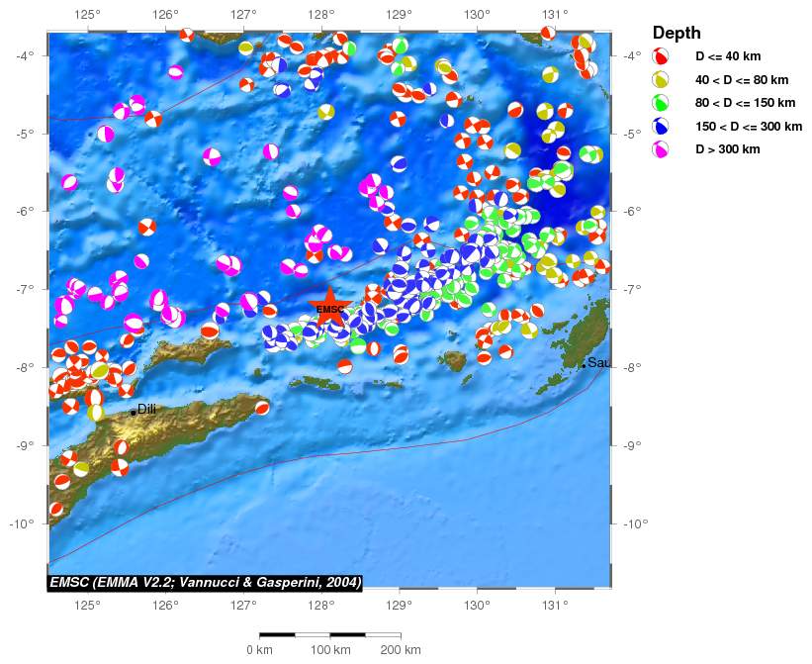Click the black city dot beside Dili

(133, 414)
